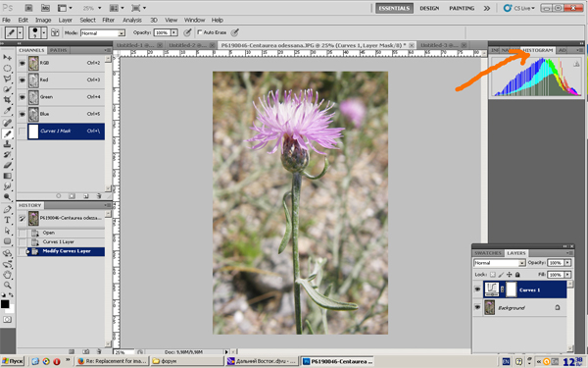Hide the Blue channel

(22, 114)
